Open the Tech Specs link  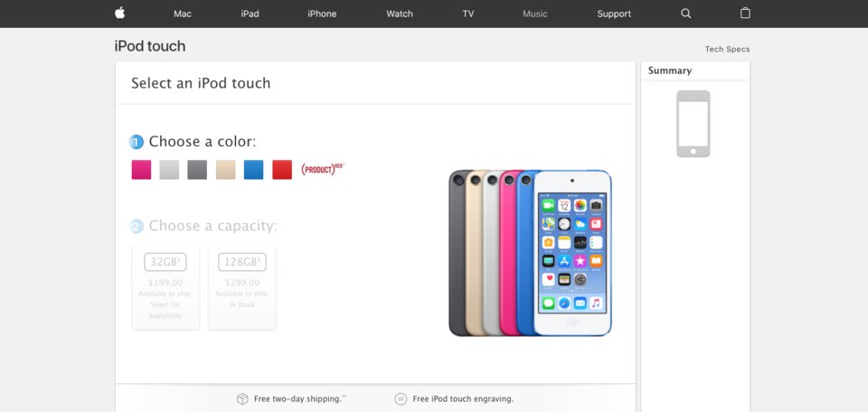tap(727, 49)
